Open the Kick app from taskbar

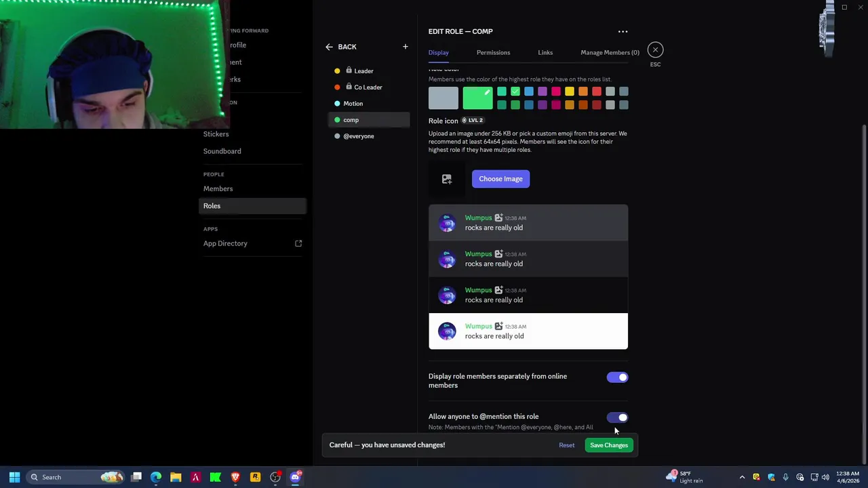(216, 477)
